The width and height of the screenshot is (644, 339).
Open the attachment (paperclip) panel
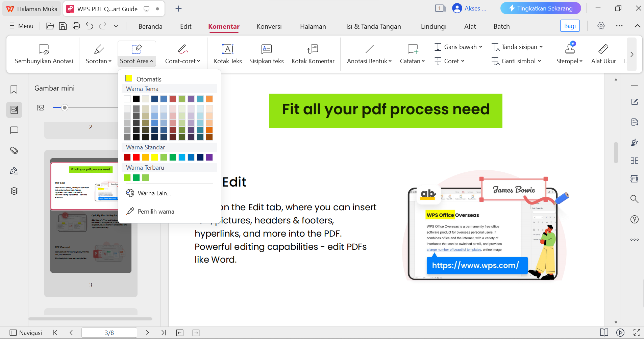(14, 150)
